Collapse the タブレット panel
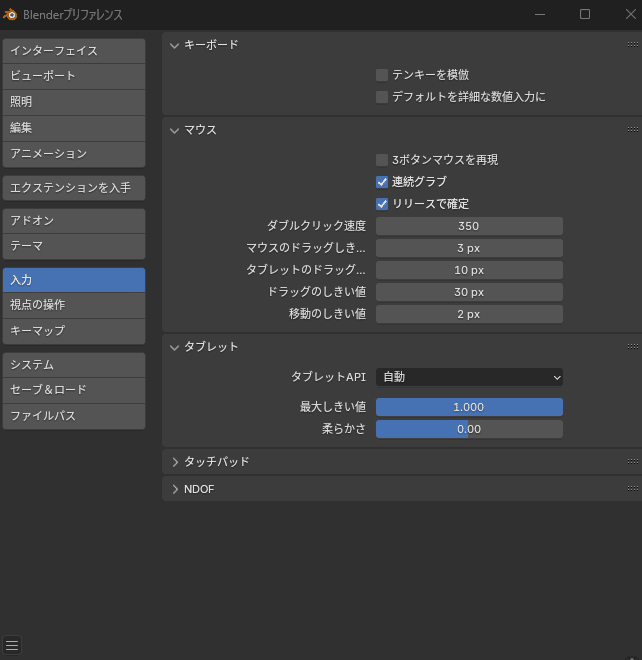 coord(174,347)
